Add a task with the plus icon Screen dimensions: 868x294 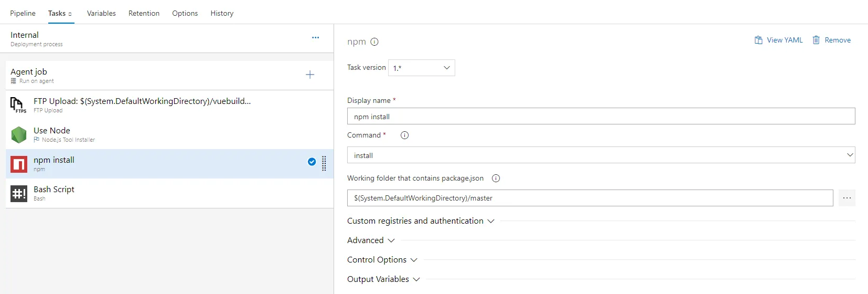tap(310, 75)
